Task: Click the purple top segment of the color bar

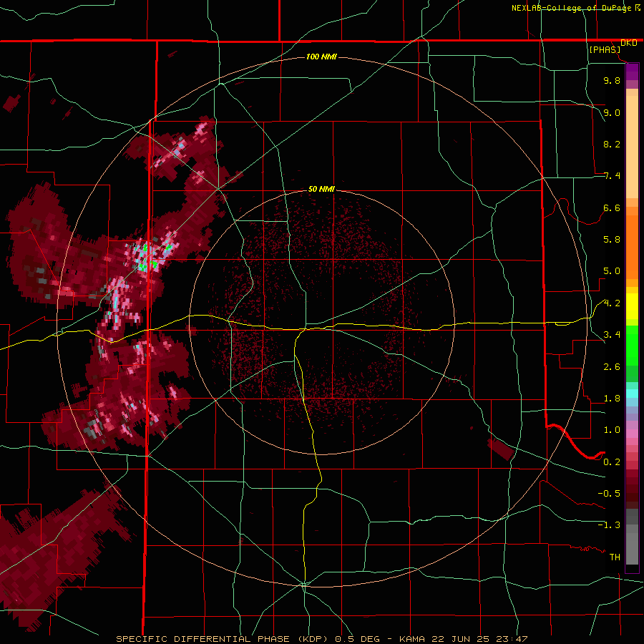Action: [632, 72]
